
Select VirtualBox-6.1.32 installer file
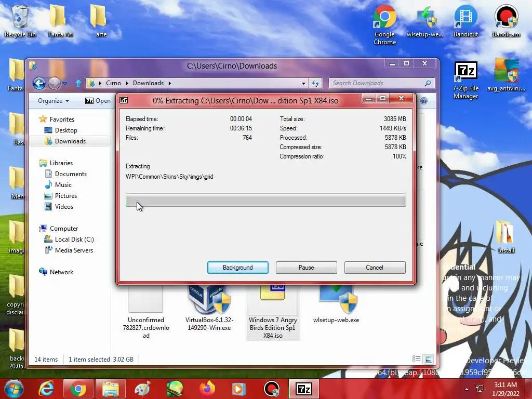pos(209,309)
